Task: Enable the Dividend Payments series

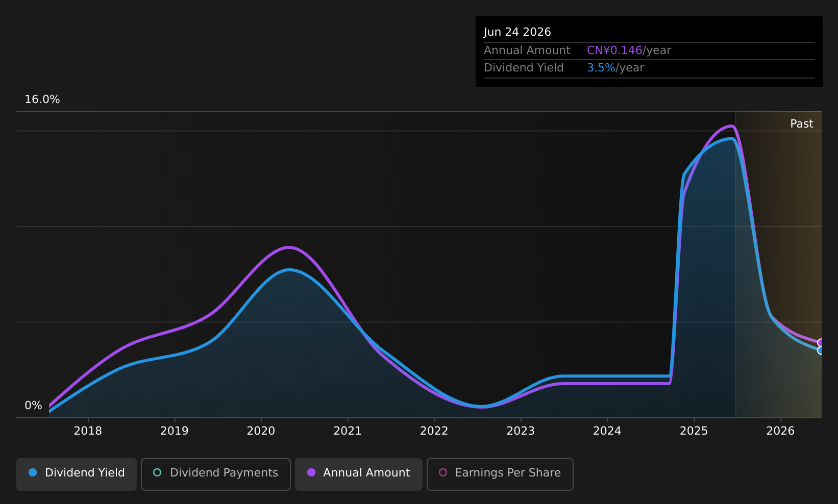Action: pyautogui.click(x=216, y=474)
